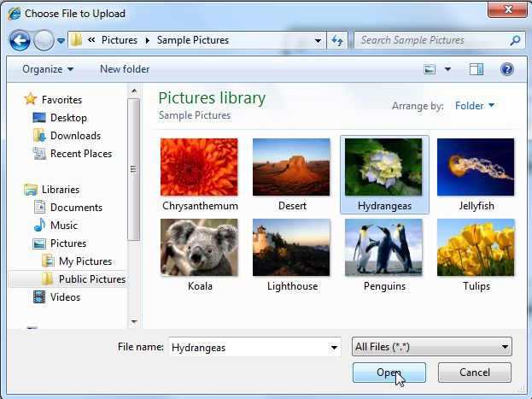Close the Choose File to Upload dialog
532x399 pixels.
[507, 9]
